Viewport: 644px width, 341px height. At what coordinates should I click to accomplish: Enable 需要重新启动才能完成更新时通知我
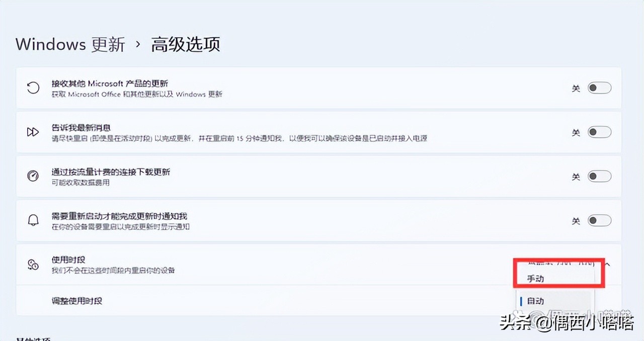(599, 220)
